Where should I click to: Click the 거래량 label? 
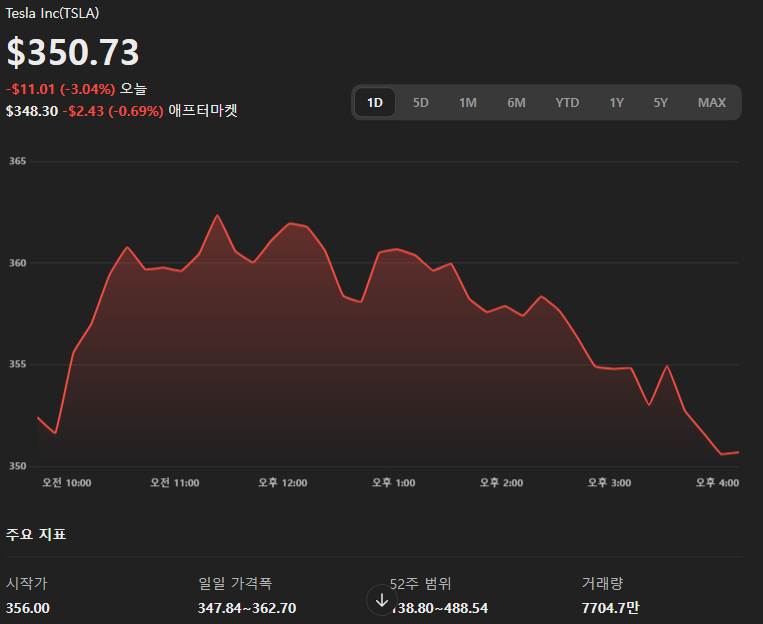point(602,583)
